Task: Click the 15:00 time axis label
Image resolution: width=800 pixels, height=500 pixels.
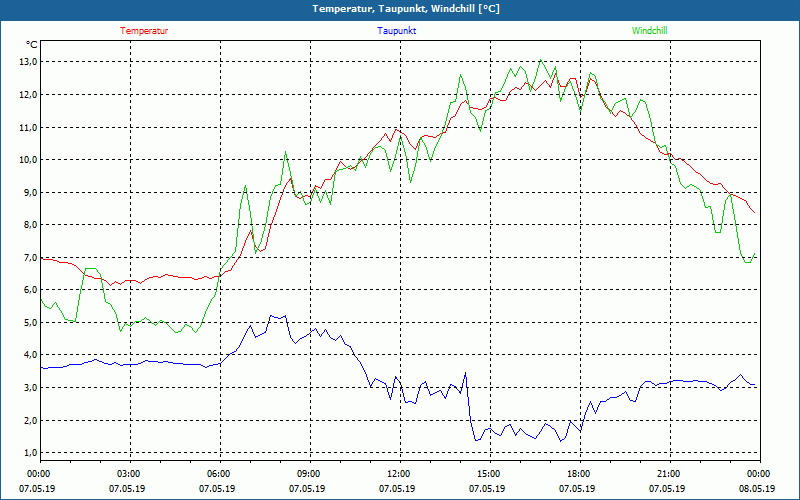Action: tap(488, 474)
